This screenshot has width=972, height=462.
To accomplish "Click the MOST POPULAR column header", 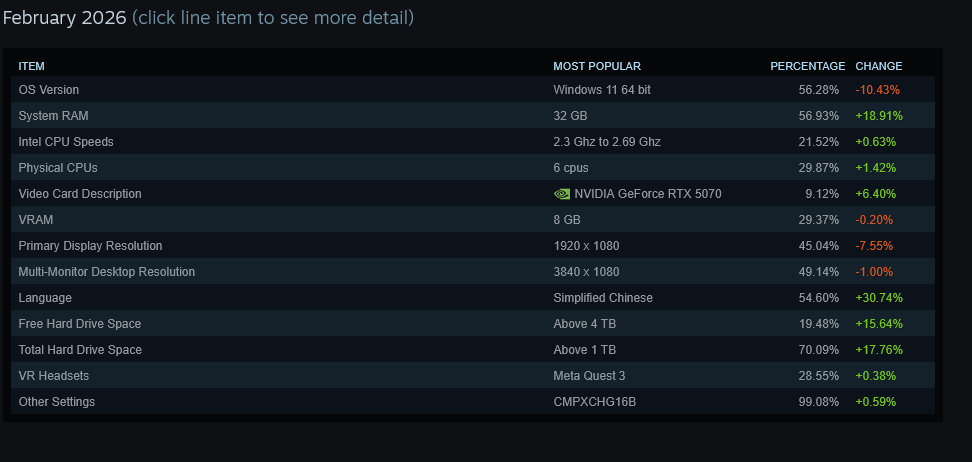I will tap(597, 66).
